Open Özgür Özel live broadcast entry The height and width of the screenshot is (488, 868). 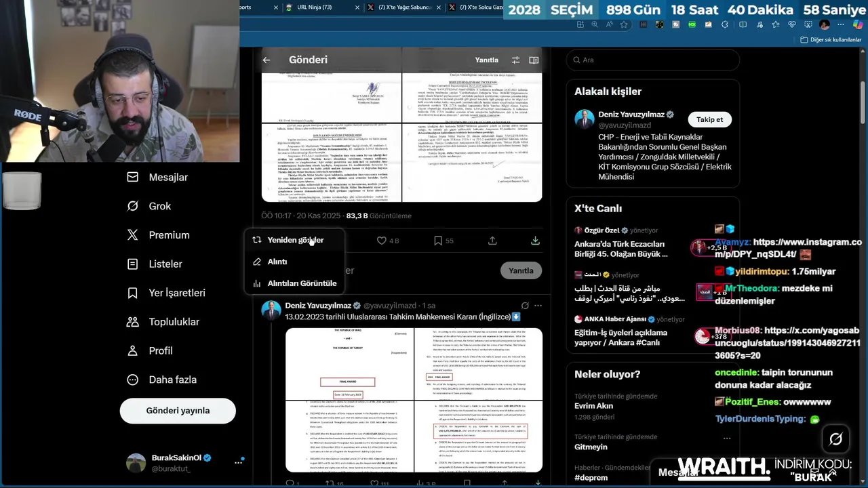click(629, 243)
